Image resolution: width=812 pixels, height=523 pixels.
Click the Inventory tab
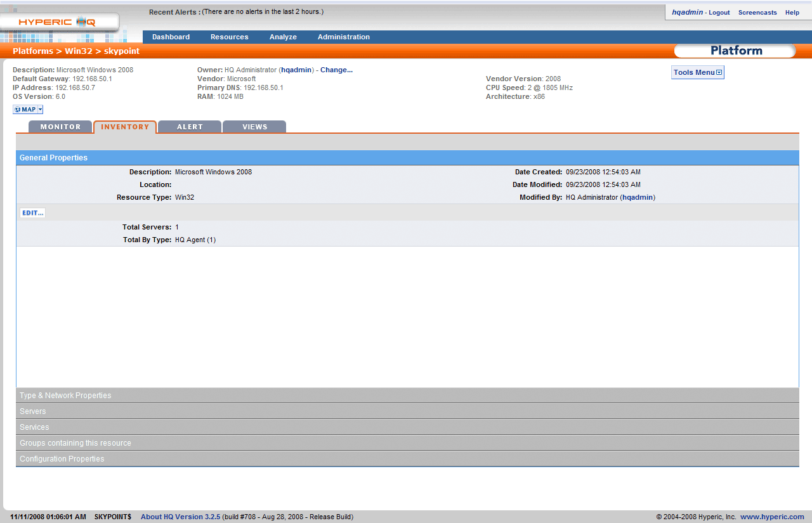pyautogui.click(x=125, y=127)
